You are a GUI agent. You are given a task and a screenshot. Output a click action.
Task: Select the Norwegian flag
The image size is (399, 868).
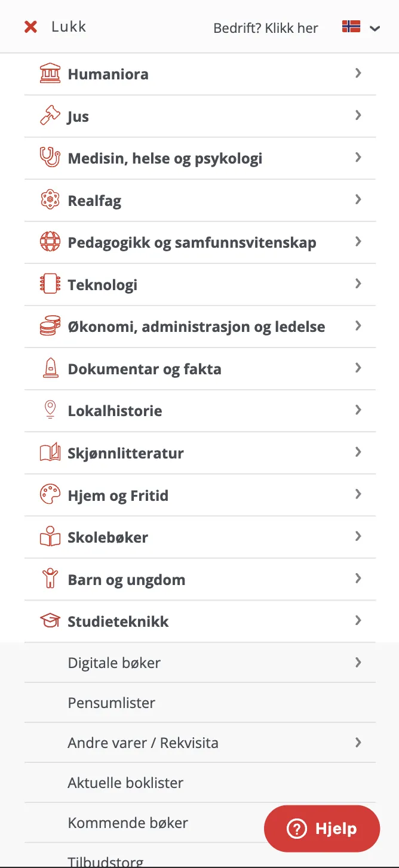click(x=351, y=26)
